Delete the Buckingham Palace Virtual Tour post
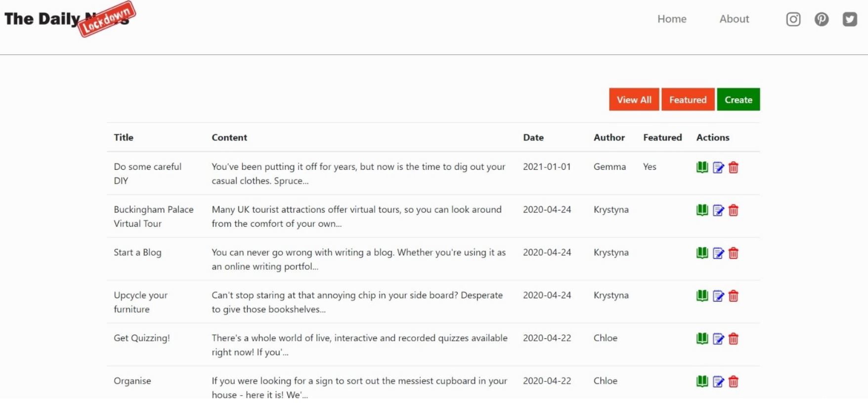The height and width of the screenshot is (407, 868). pos(734,210)
